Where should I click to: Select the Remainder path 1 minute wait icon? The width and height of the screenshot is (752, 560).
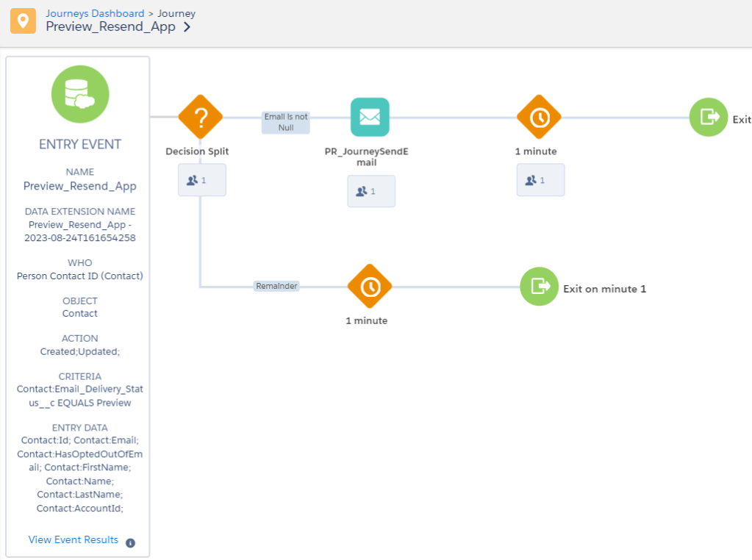[x=370, y=287]
